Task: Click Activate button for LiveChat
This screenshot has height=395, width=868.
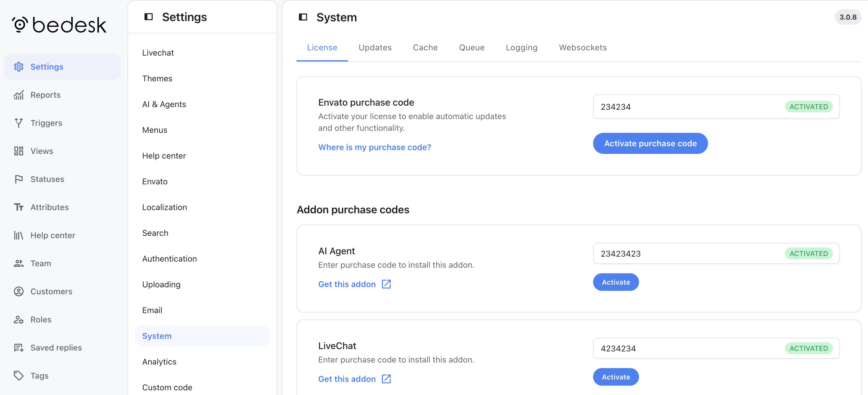Action: pos(616,377)
